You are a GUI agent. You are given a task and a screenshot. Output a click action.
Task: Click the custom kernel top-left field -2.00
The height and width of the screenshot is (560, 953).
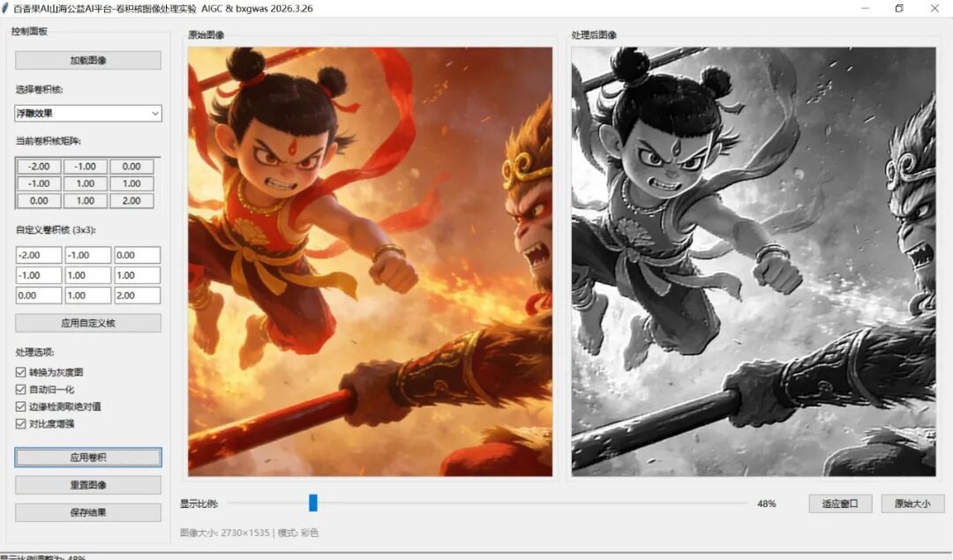coord(39,255)
